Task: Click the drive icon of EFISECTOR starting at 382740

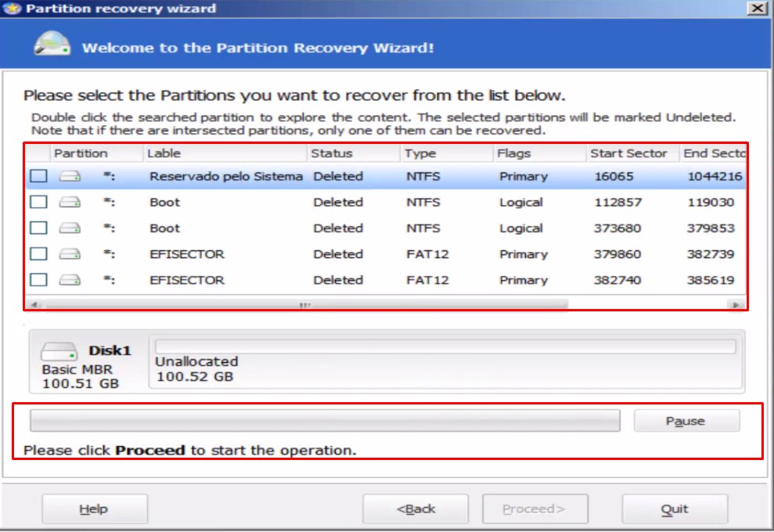Action: click(70, 280)
